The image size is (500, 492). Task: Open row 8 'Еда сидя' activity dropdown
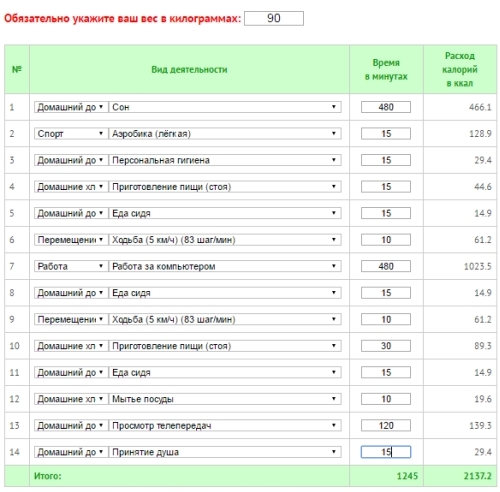(x=225, y=293)
